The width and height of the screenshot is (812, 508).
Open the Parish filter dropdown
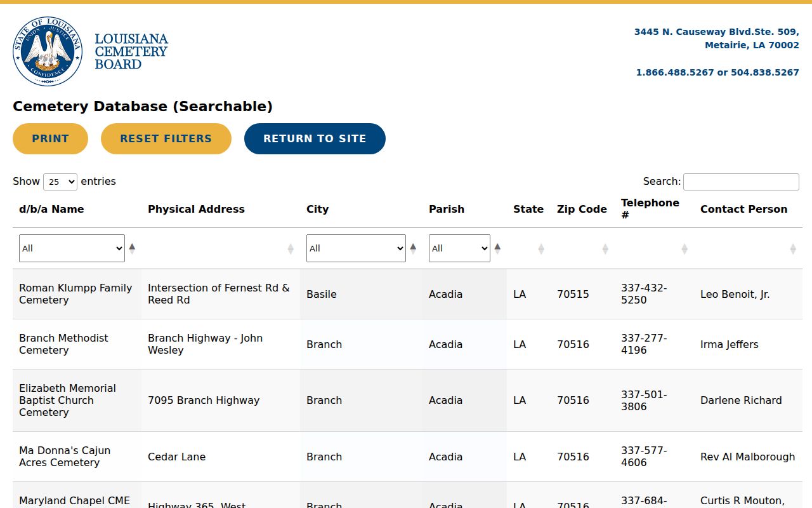pos(459,248)
